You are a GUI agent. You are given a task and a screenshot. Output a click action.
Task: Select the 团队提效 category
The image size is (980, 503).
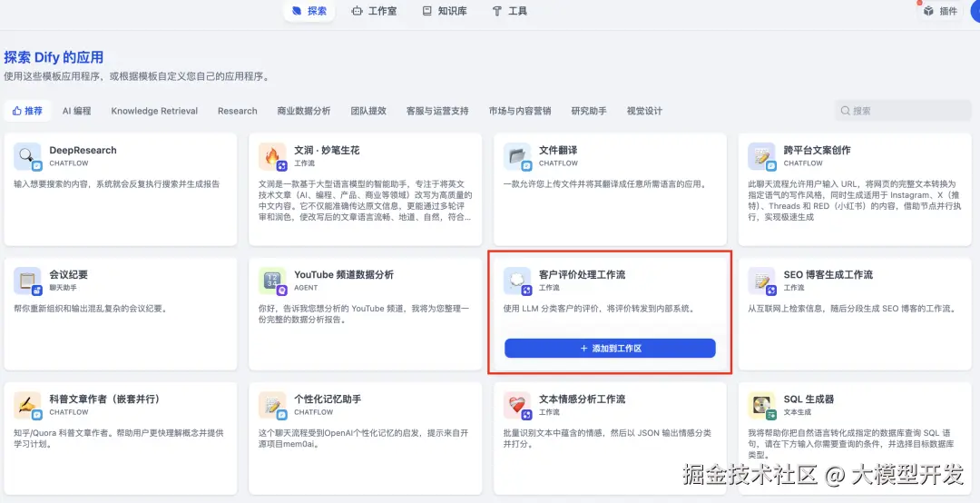click(x=368, y=111)
